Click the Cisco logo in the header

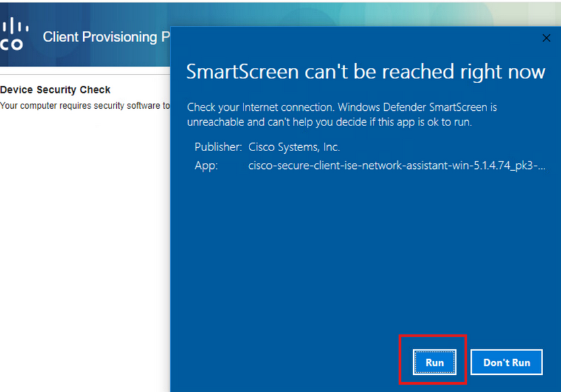pos(15,34)
